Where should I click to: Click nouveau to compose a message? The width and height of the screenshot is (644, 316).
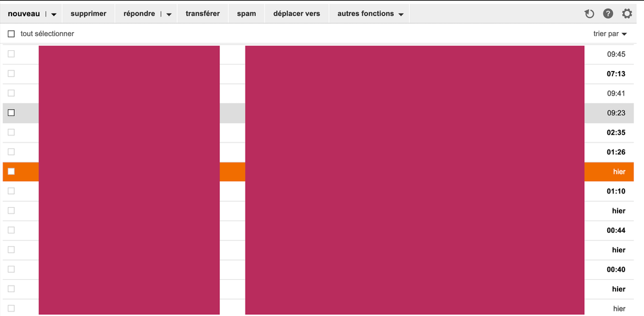click(24, 14)
